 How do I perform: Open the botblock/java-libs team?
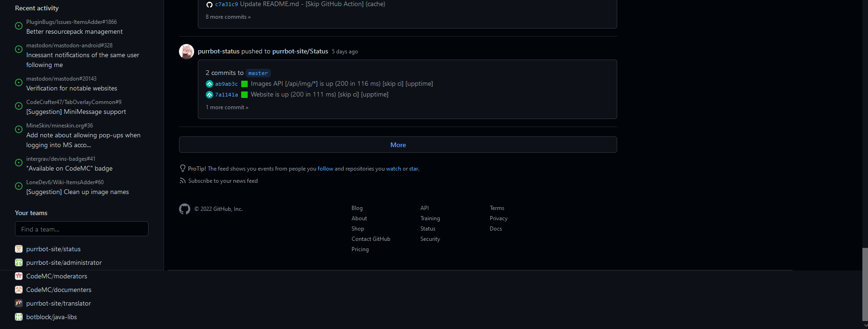(52, 317)
